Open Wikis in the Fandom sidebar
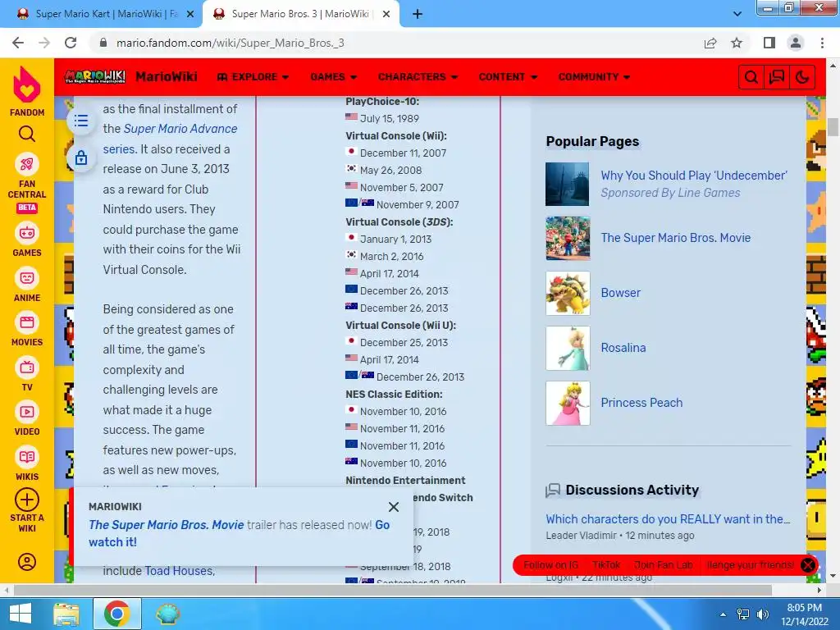 27,464
